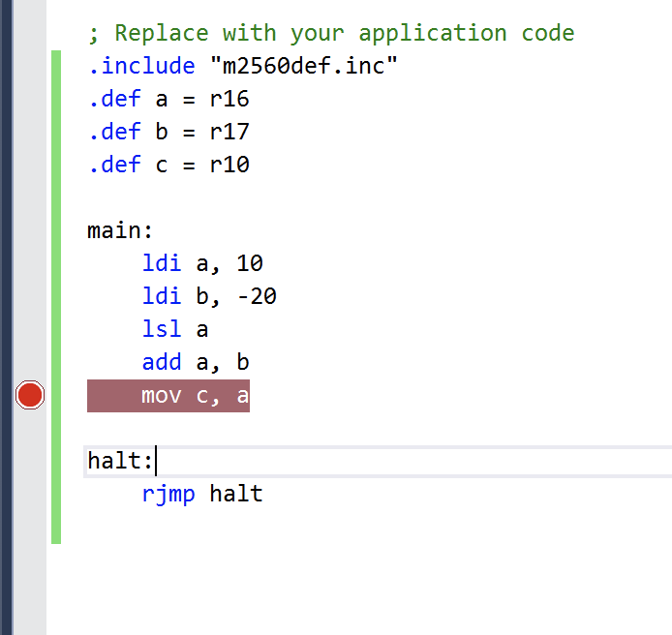Click the instruction 'ldi b, -20'

coord(209,296)
